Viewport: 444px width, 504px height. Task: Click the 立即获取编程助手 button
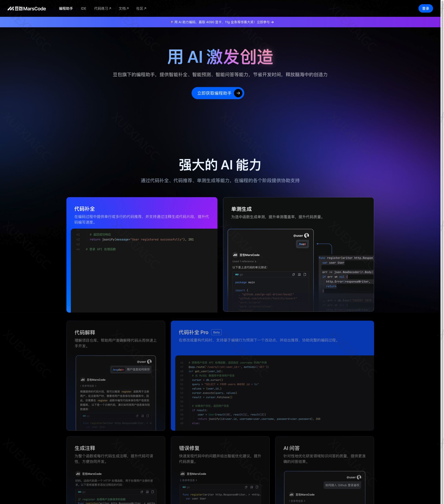click(x=218, y=93)
